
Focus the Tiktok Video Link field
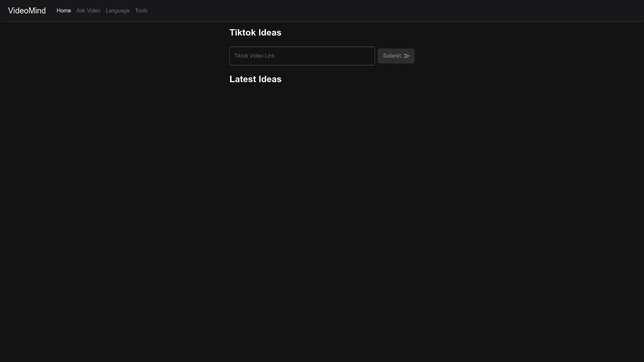pyautogui.click(x=302, y=56)
